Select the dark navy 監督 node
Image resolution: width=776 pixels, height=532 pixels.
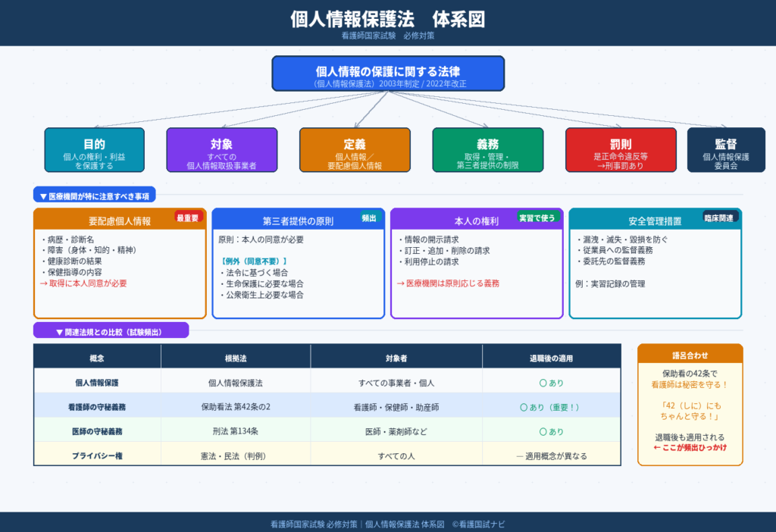(x=720, y=150)
